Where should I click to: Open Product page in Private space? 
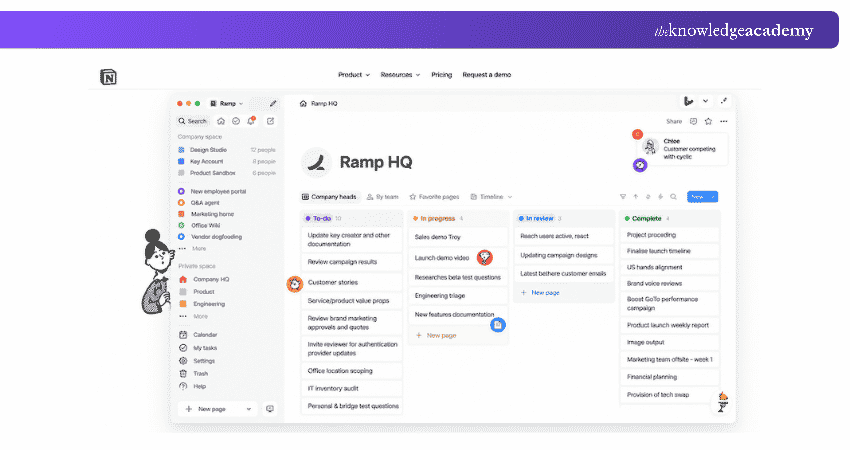[203, 292]
